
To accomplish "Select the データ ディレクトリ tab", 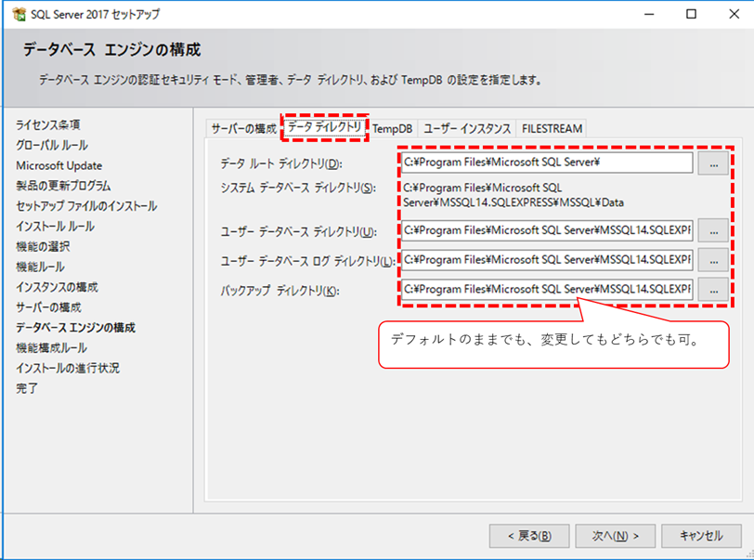I will 325,127.
